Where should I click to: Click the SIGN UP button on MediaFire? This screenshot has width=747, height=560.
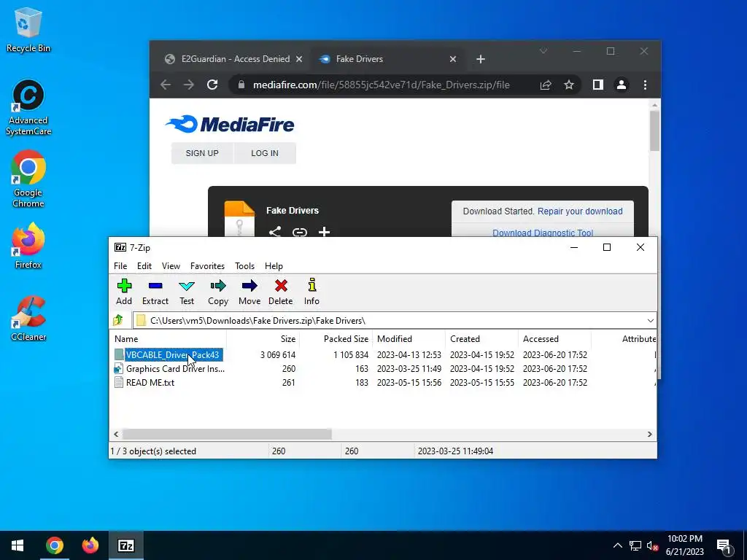(202, 153)
